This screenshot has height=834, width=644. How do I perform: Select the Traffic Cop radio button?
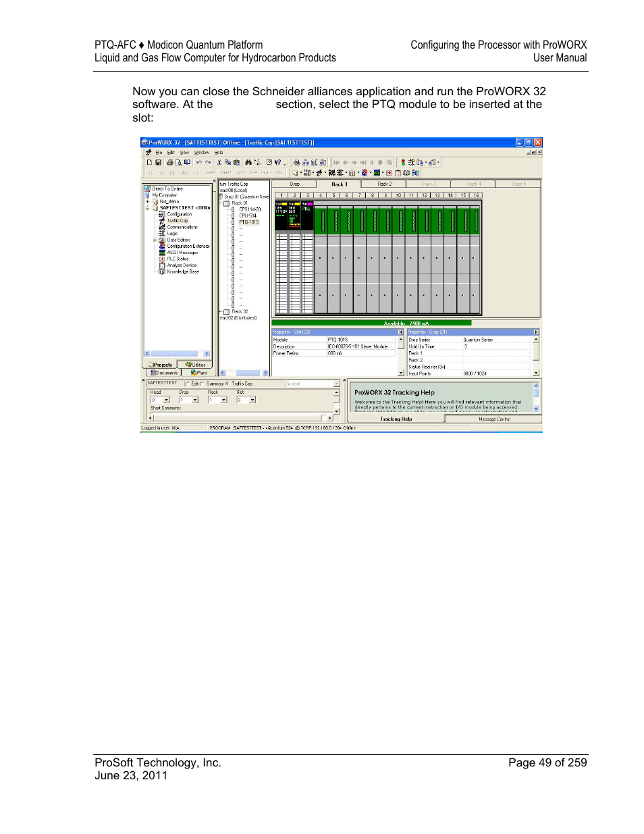click(x=227, y=384)
